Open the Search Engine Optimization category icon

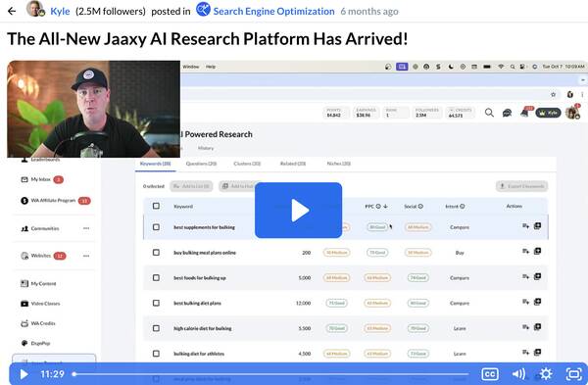203,10
